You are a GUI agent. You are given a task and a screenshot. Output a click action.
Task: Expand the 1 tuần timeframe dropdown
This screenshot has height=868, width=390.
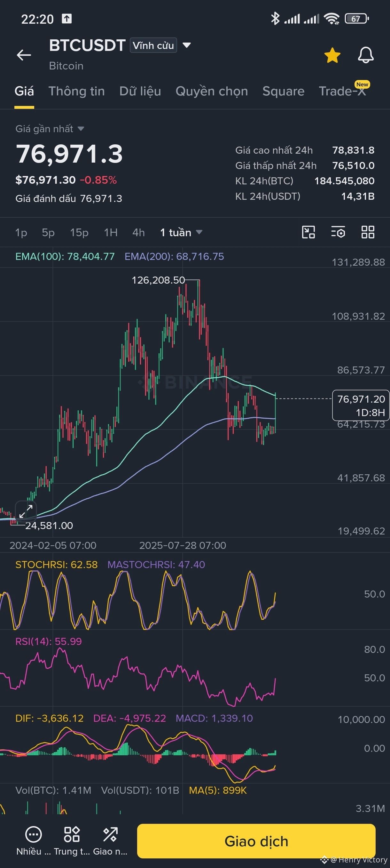[181, 232]
